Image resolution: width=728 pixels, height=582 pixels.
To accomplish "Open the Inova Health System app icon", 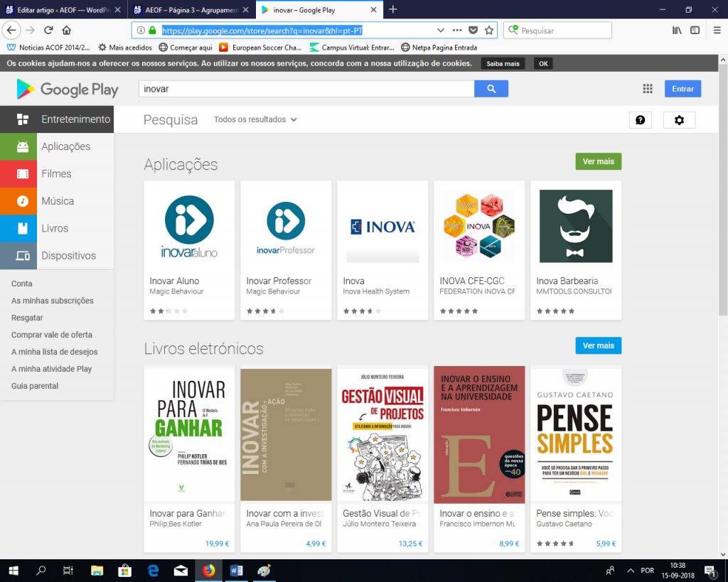I will point(382,227).
